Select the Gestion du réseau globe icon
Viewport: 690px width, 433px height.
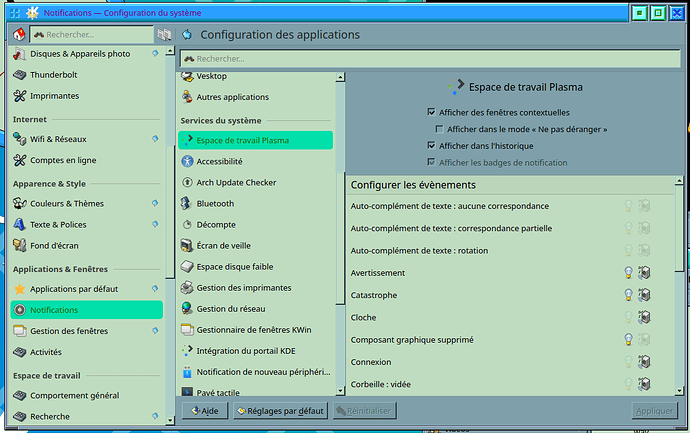tap(187, 308)
